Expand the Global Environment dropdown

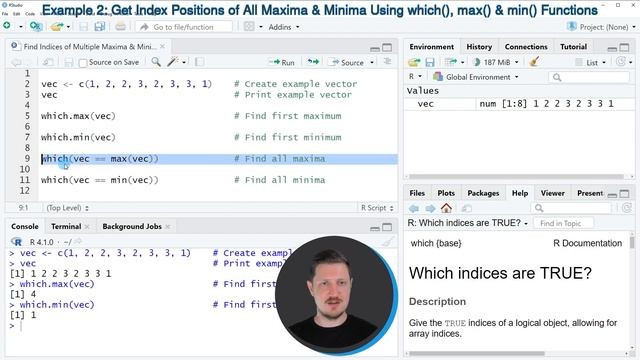pos(476,77)
